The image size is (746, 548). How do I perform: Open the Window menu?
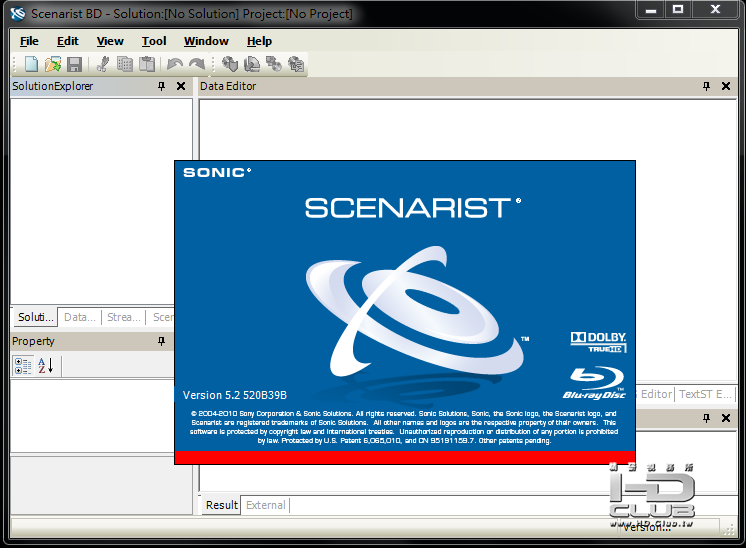pos(206,41)
